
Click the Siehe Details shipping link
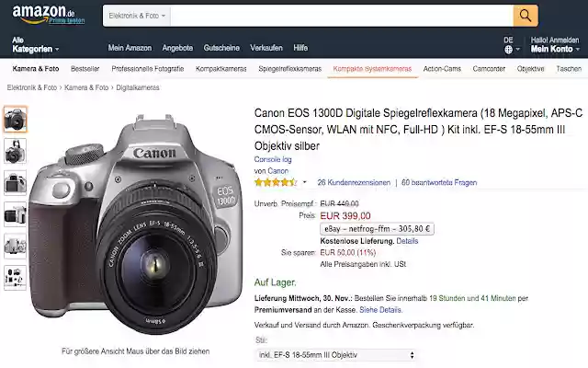[x=381, y=310]
